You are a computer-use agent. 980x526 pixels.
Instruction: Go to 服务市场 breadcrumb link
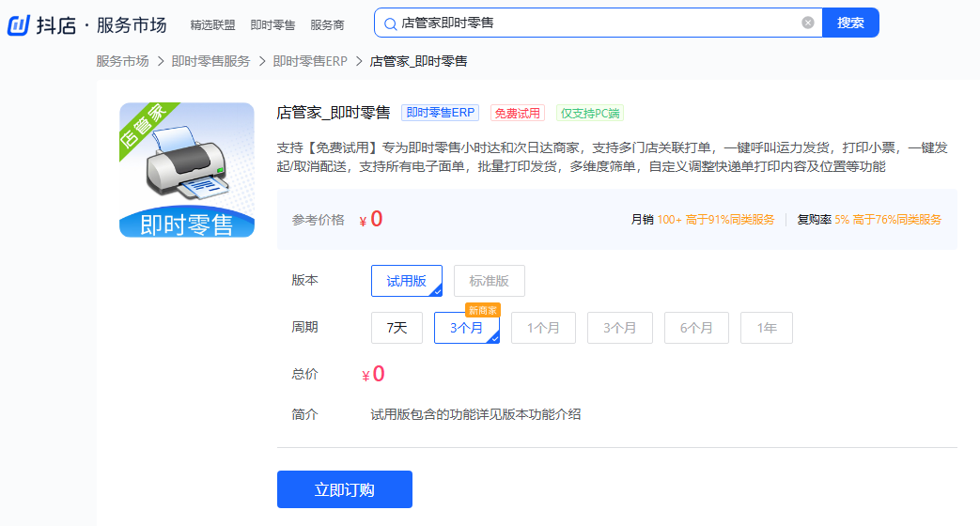click(122, 61)
